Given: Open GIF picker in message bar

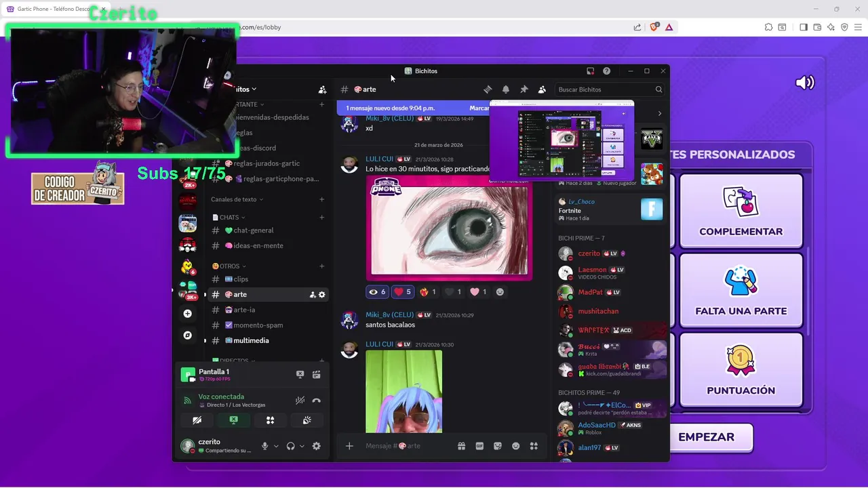Looking at the screenshot, I should [x=479, y=446].
